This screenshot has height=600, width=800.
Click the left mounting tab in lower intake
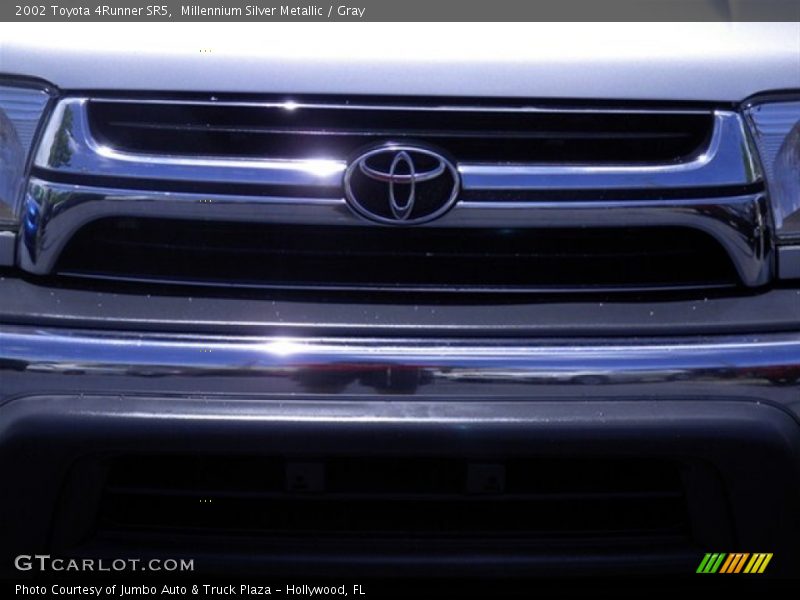[x=304, y=478]
